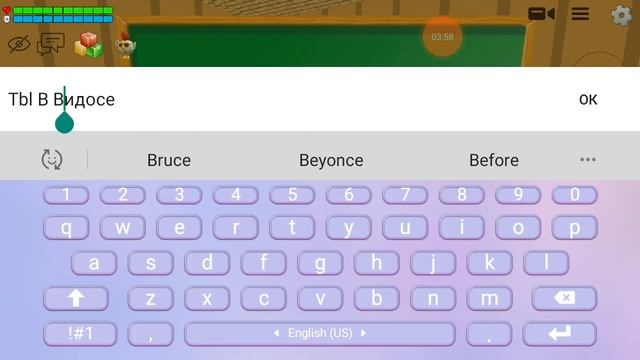Viewport: 640px width, 360px height.
Task: Tap number key 5
Action: [x=292, y=195]
